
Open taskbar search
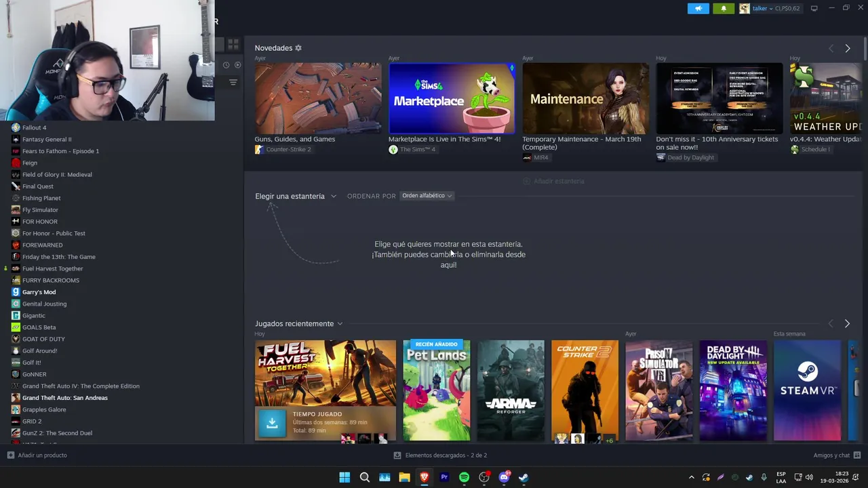(x=365, y=477)
